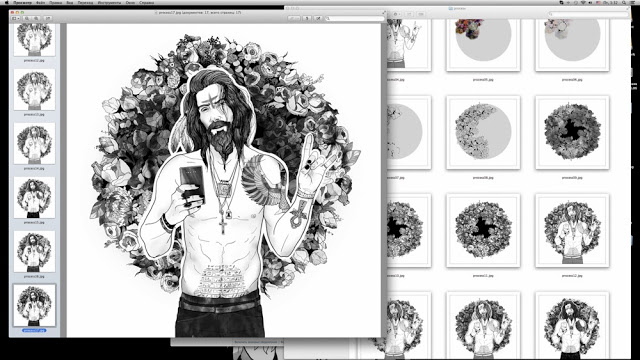Viewport: 640px width, 360px height.
Task: Open the Правка menu
Action: point(56,2)
